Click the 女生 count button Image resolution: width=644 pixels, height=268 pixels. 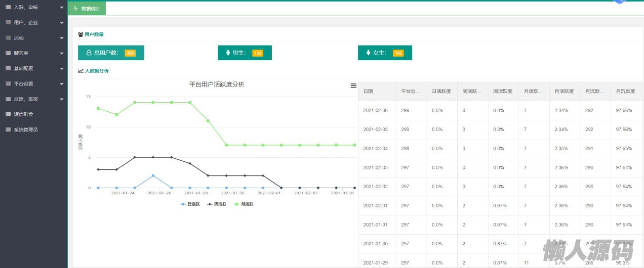[385, 53]
